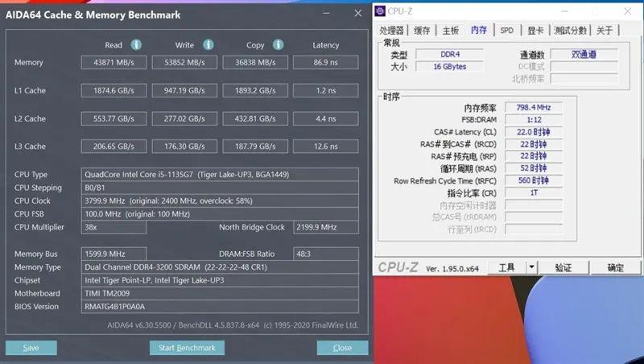The width and height of the screenshot is (644, 364).
Task: Click CPU FSB value 100.0 MHz
Action: coord(220,214)
